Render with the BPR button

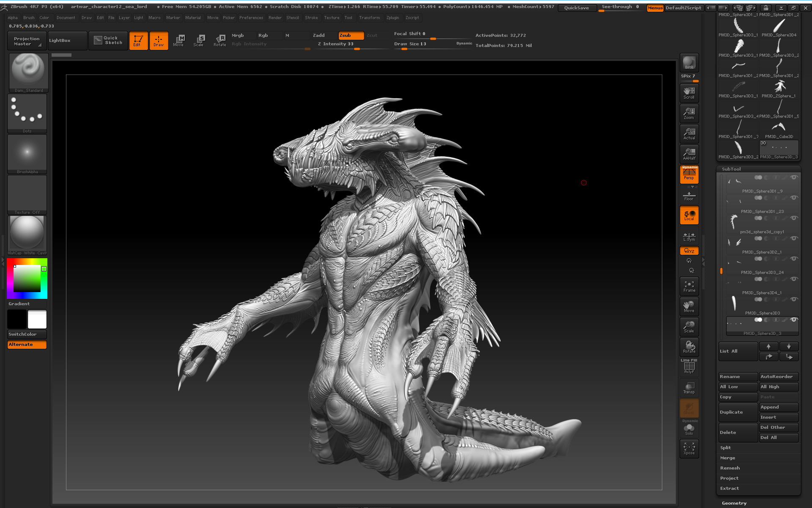coord(689,62)
